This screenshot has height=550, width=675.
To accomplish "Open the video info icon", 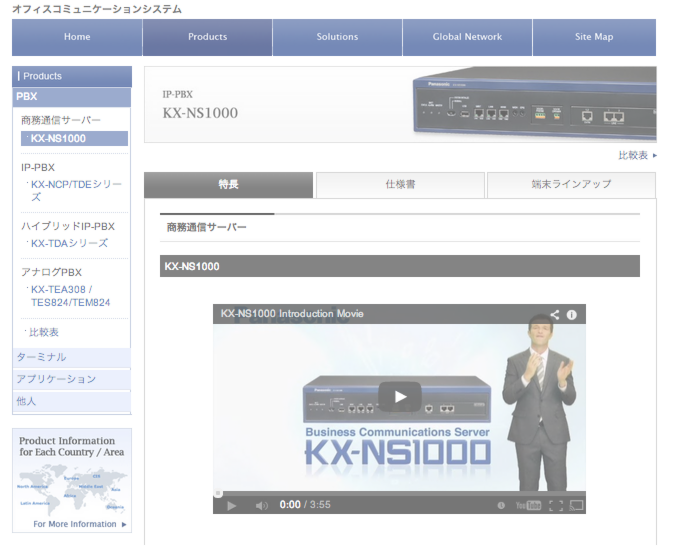I will (572, 315).
